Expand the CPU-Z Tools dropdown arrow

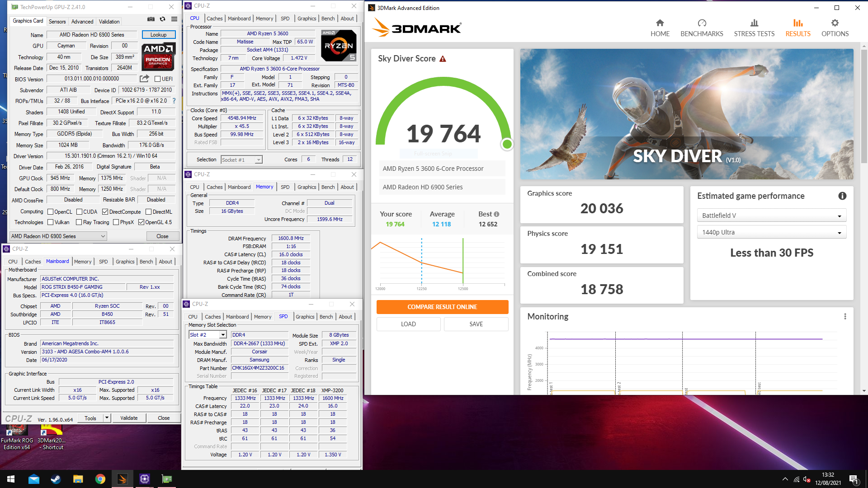tap(107, 418)
